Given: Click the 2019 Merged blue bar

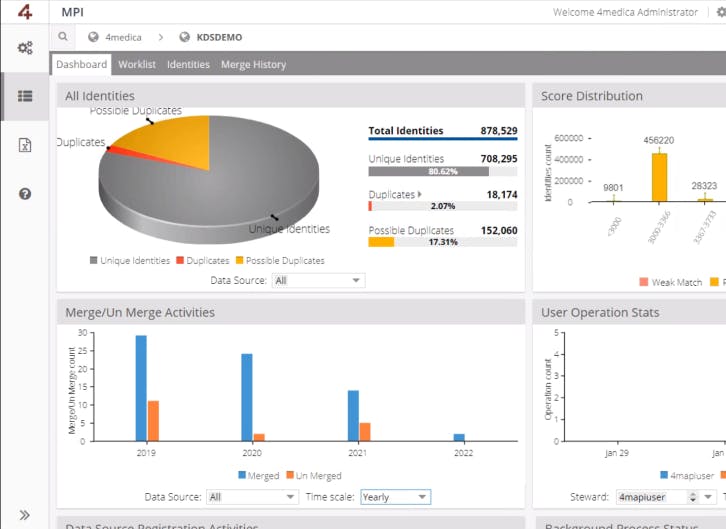Looking at the screenshot, I should (141, 388).
